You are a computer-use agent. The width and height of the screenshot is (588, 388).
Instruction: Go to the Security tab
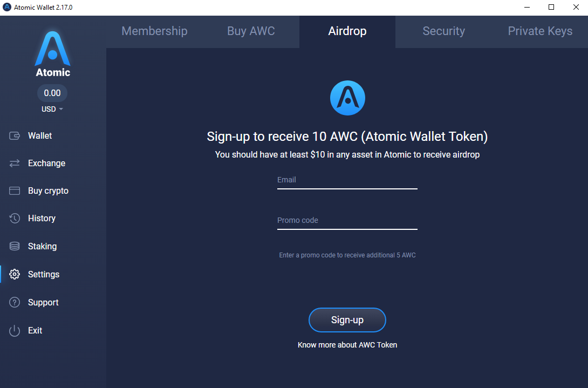pyautogui.click(x=443, y=31)
